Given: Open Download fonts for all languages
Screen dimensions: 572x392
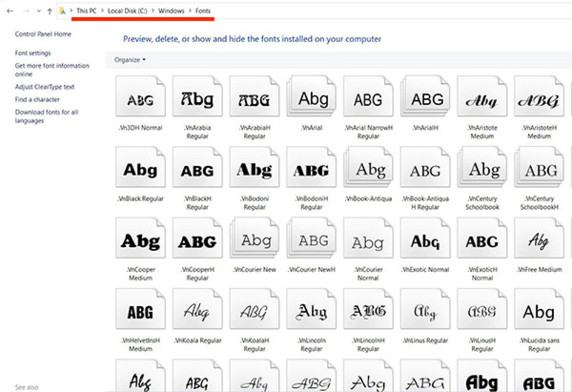Looking at the screenshot, I should point(46,116).
